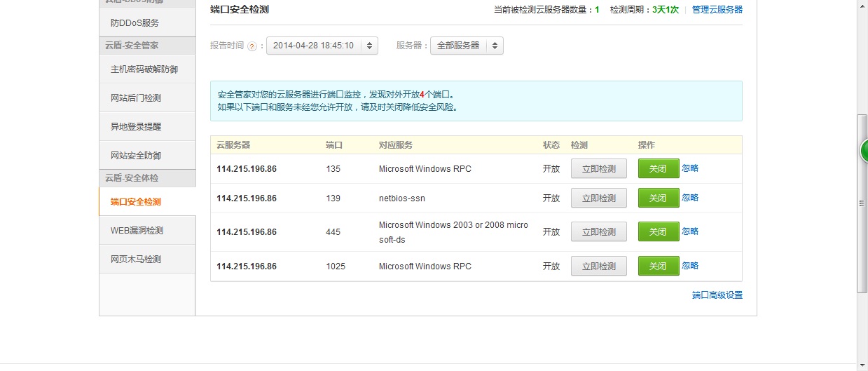Click the vertical page scrollbar thumb
This screenshot has width=868, height=371.
point(862,203)
